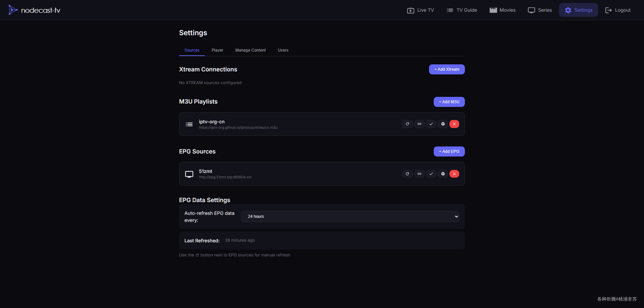Delete the iptv-org-cn playlist
Screen dimensions: 644x308
point(454,124)
